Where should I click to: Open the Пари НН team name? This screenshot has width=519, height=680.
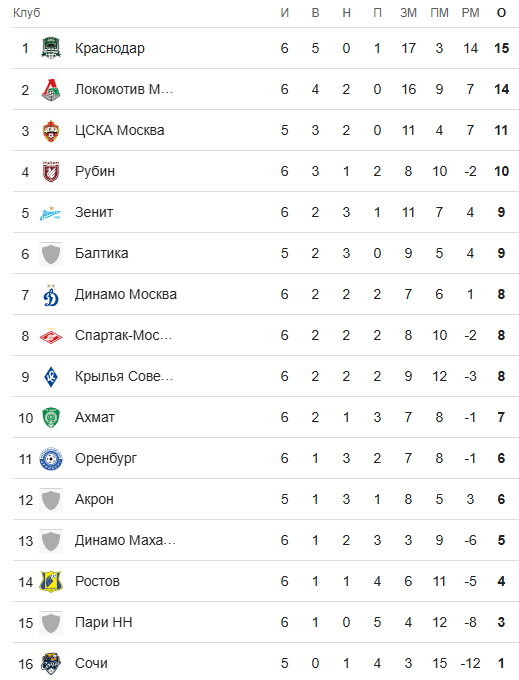[x=104, y=622]
